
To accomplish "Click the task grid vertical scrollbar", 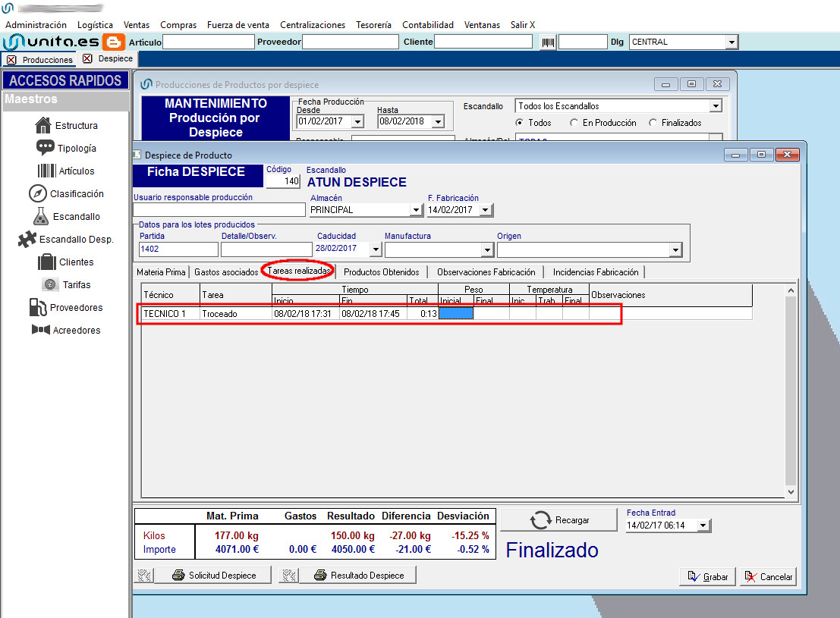I will click(791, 391).
